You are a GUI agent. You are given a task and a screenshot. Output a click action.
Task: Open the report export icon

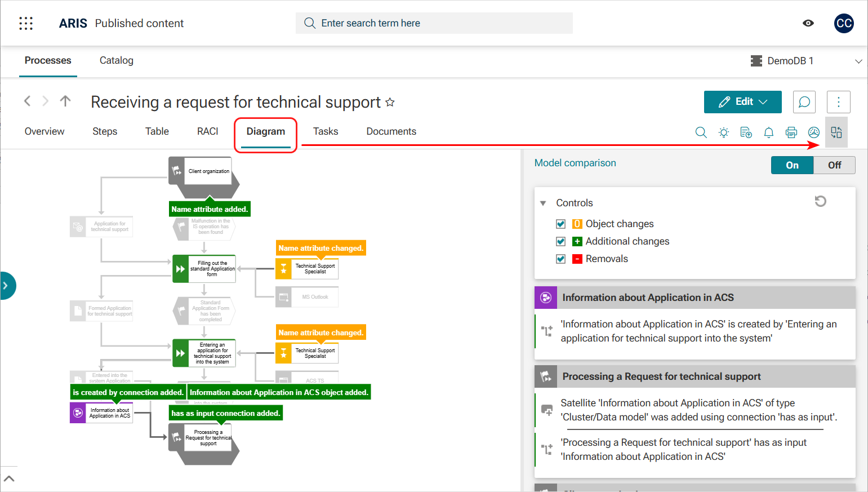coord(746,132)
